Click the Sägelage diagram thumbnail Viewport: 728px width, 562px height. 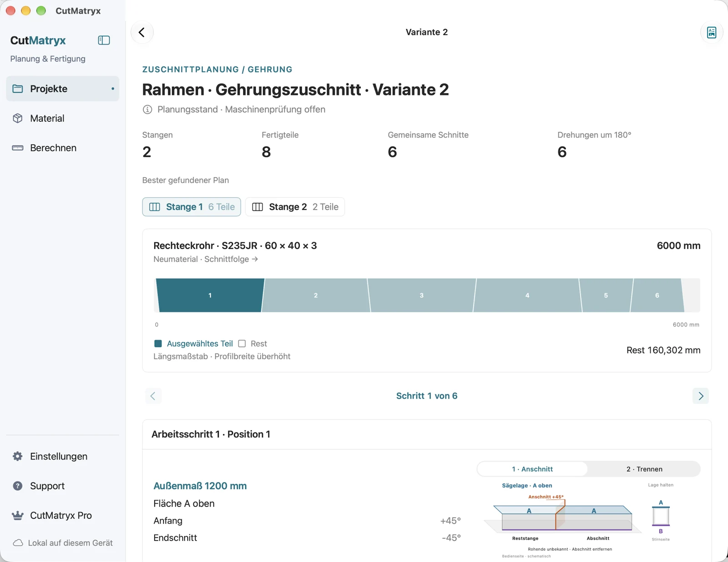(x=563, y=520)
